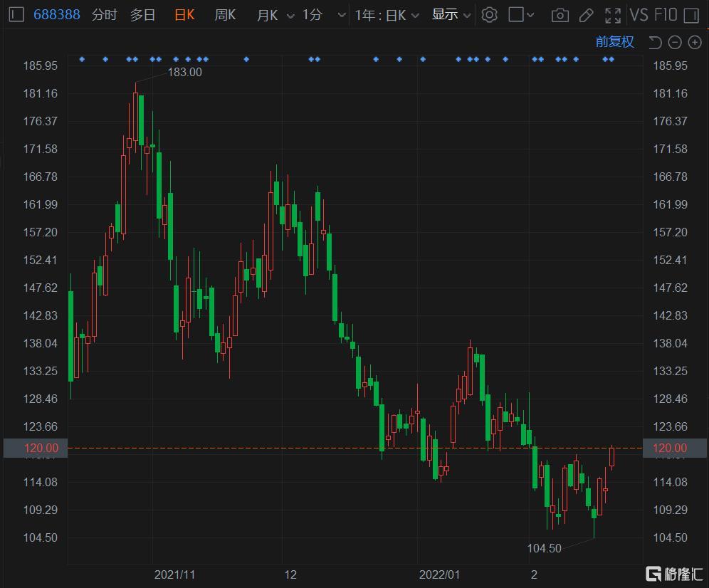Click right axis 120.00 price tag
Image resolution: width=709 pixels, height=588 pixels.
pos(676,448)
